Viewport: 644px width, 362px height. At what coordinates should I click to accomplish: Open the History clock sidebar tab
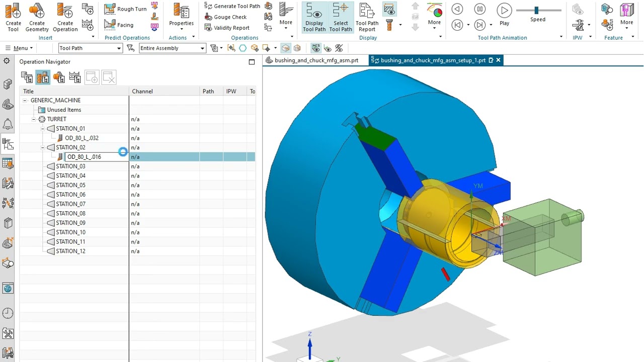8,313
